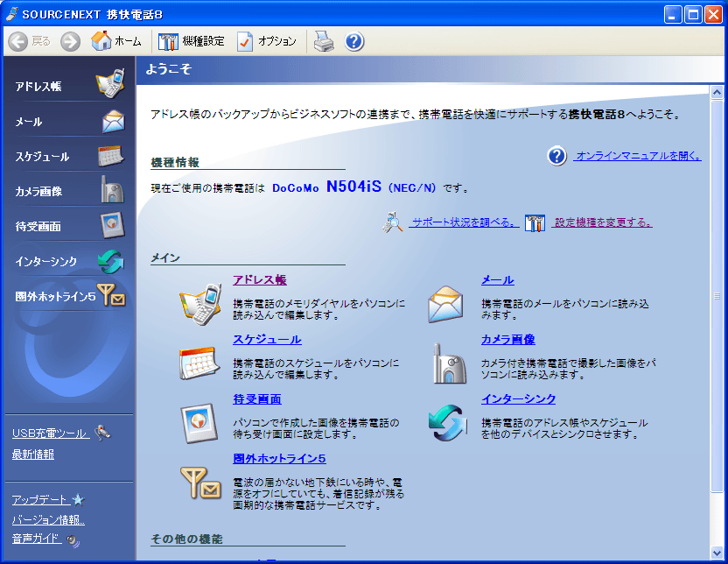Click the tools icon beside 設定機種を変更する
The image size is (728, 564).
tap(535, 222)
